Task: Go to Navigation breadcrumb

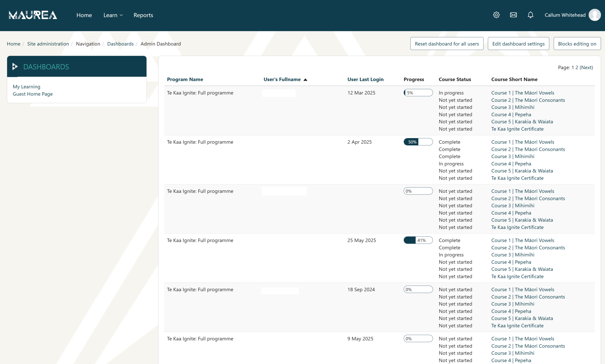Action: tap(88, 44)
